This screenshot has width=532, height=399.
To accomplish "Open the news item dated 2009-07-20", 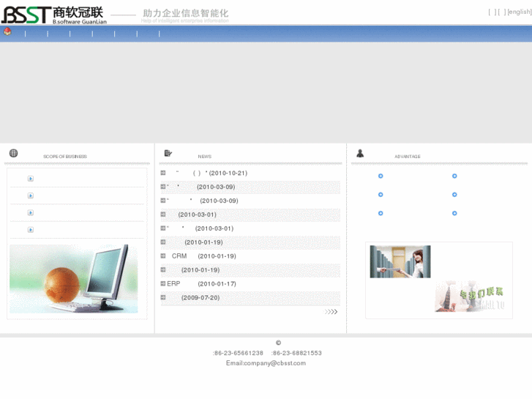I will pos(201,298).
